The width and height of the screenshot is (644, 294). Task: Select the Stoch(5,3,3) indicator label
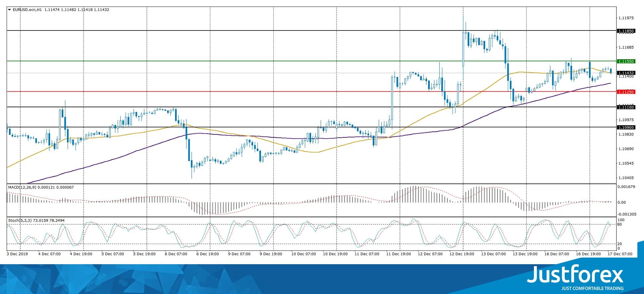coord(20,220)
